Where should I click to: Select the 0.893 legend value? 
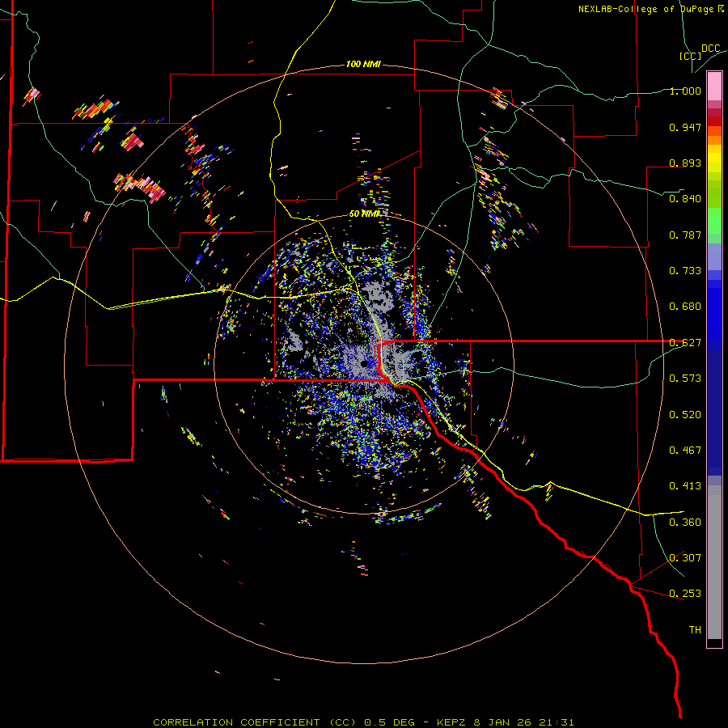pyautogui.click(x=685, y=163)
